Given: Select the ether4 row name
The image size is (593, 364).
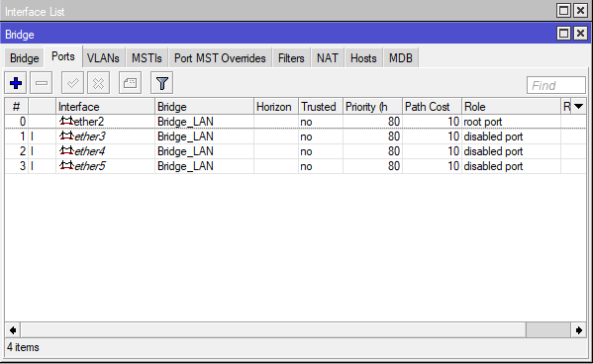Looking at the screenshot, I should [90, 151].
